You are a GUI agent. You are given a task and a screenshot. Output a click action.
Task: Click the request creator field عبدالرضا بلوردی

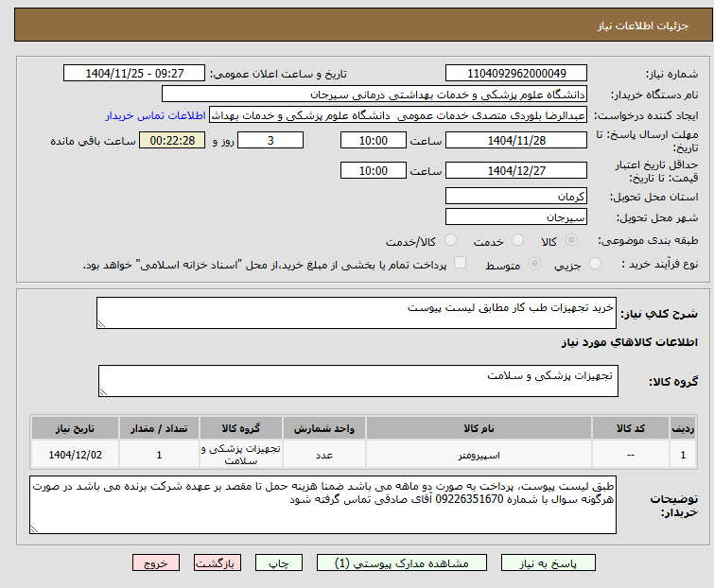pos(398,115)
